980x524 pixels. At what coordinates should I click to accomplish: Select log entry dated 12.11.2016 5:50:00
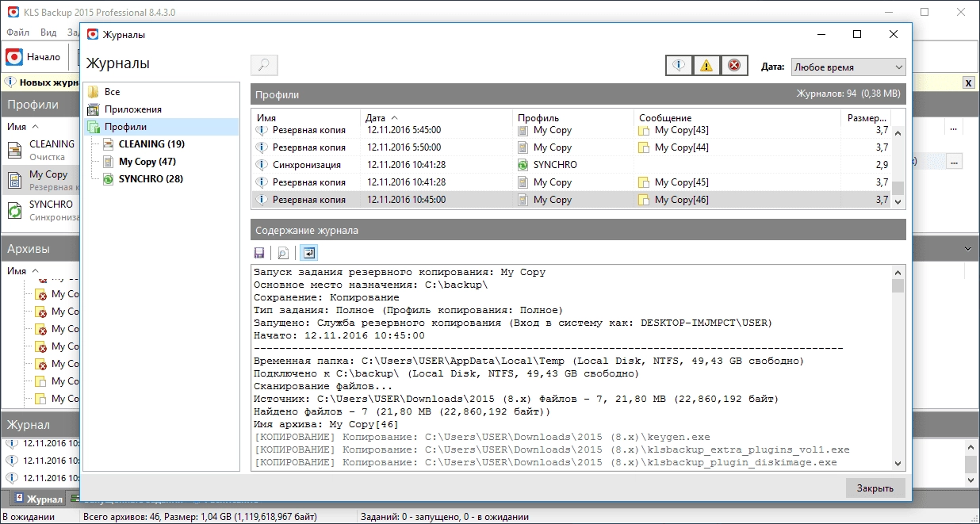pos(572,147)
